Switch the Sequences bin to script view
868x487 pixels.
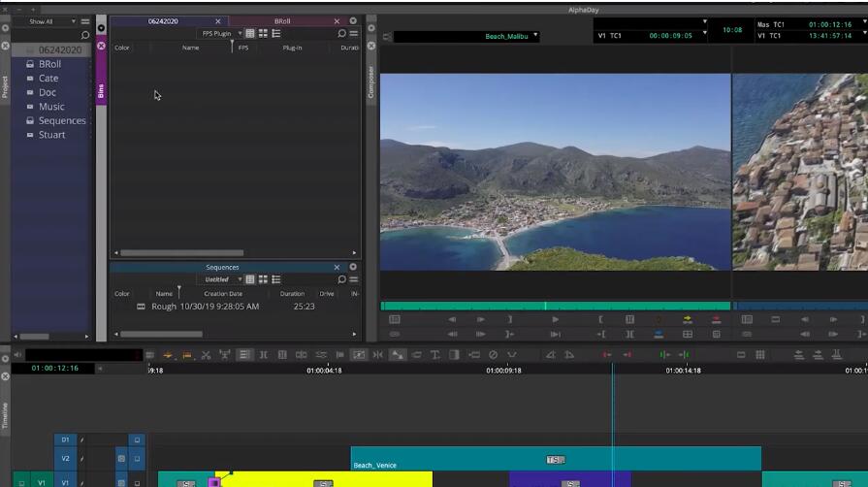point(276,279)
